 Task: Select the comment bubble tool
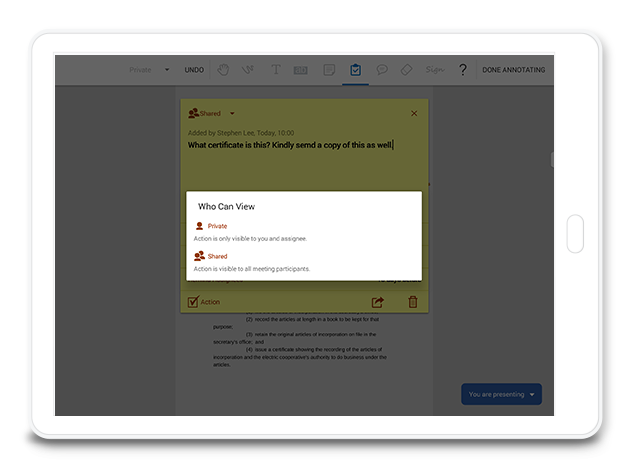pos(382,69)
